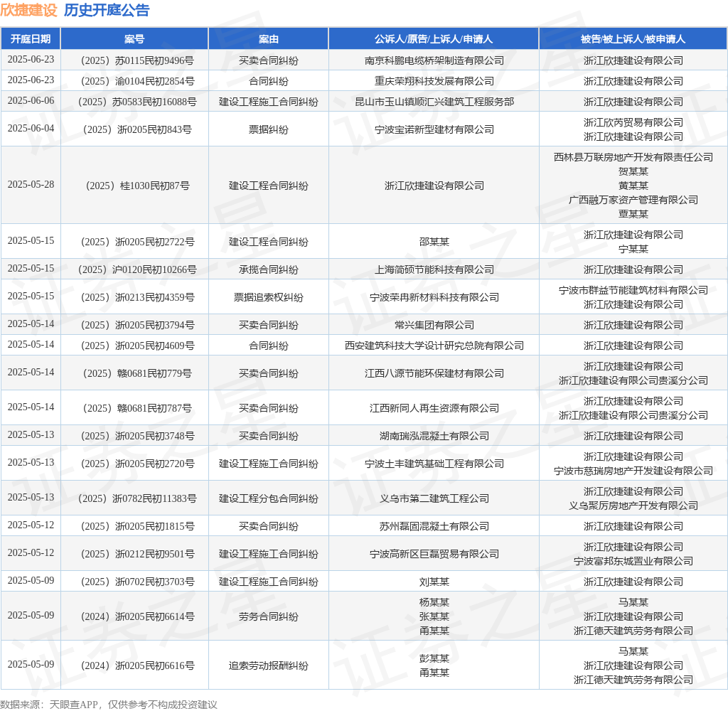Click the 追索劳动报酬纠纷 case cause
This screenshot has width=728, height=711.
tap(268, 665)
